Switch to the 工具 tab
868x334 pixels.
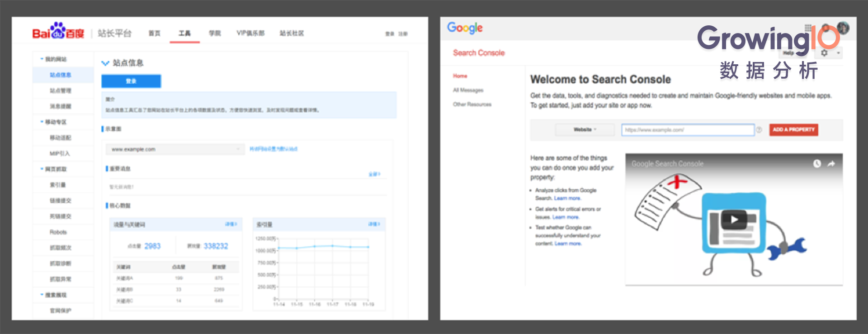point(184,33)
